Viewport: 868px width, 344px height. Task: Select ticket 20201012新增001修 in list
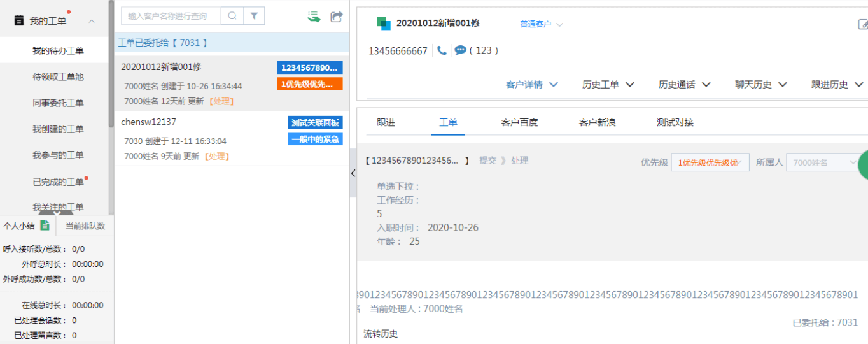coord(232,83)
